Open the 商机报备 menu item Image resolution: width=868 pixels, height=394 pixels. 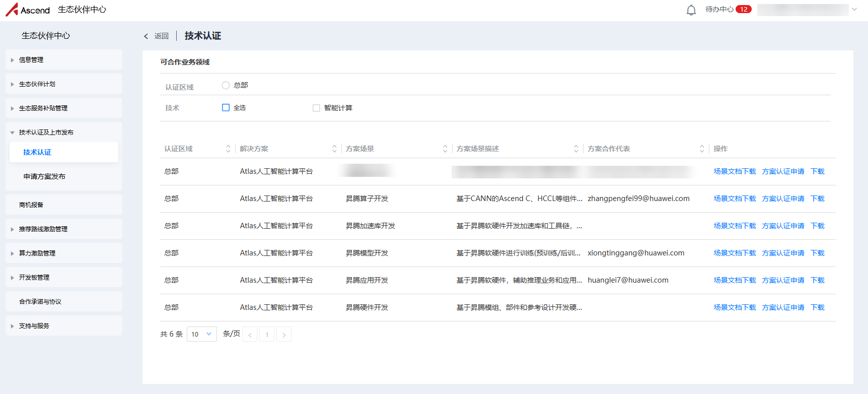tap(64, 205)
